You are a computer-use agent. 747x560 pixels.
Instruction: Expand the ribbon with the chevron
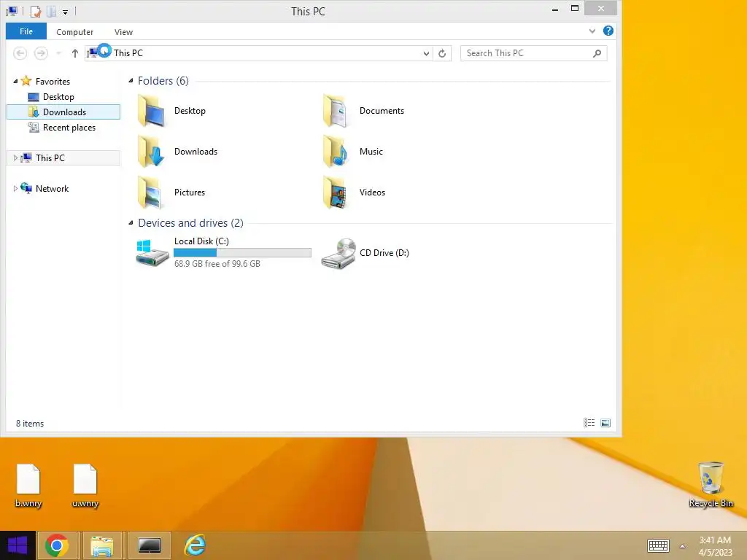click(x=592, y=31)
